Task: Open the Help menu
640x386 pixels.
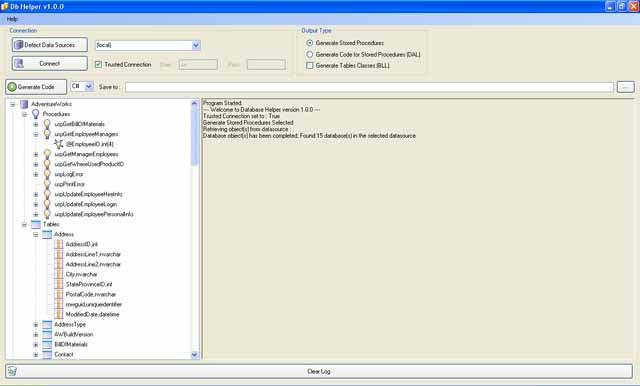Action: [x=12, y=19]
